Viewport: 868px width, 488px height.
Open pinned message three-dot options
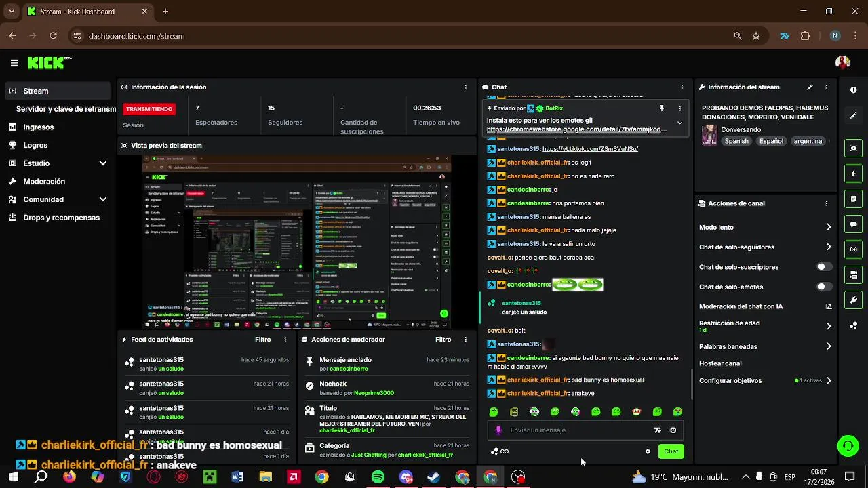679,108
